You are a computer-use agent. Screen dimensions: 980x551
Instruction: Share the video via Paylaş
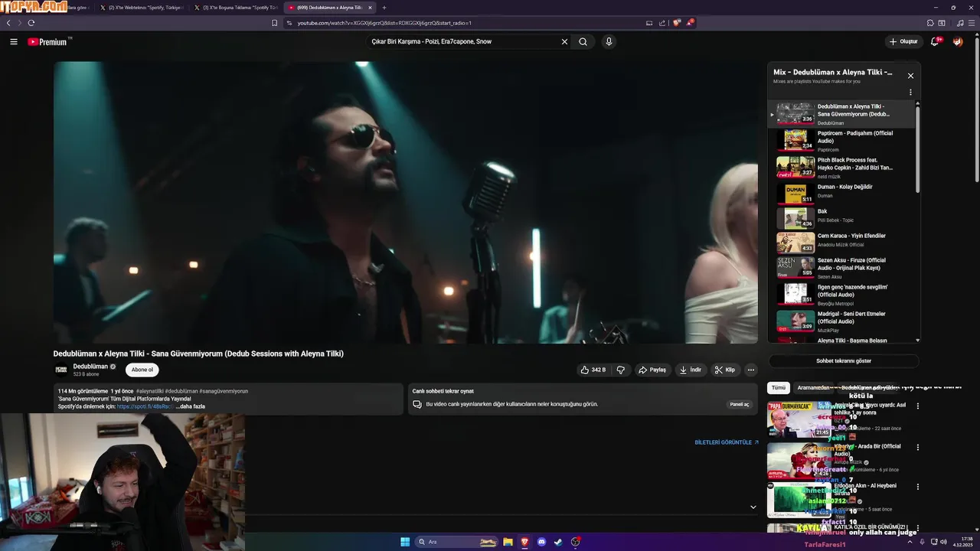tap(652, 370)
